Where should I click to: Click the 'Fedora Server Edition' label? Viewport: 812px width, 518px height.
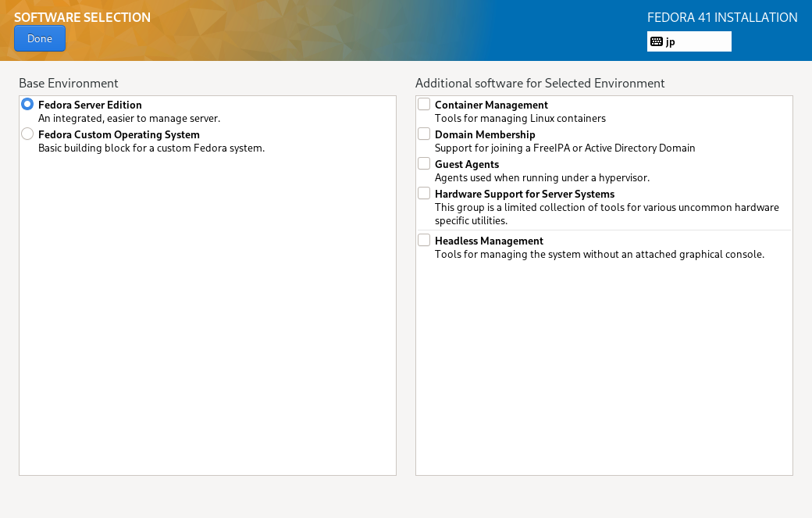tap(90, 105)
